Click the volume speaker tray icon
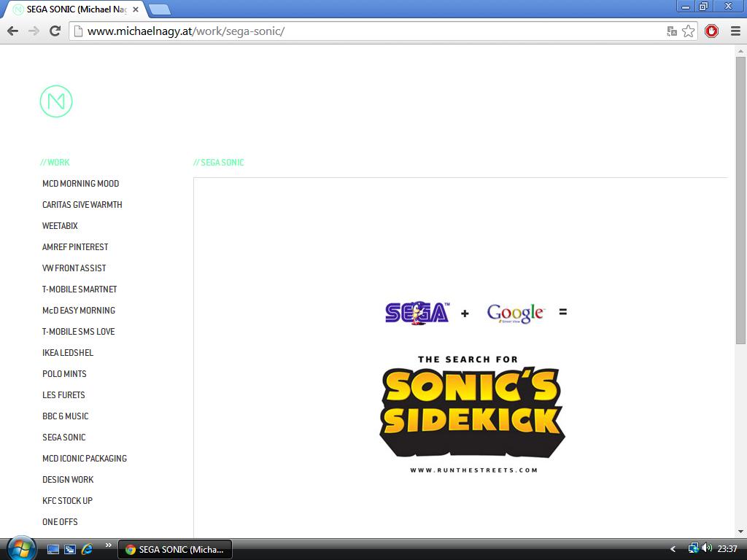 tap(707, 549)
